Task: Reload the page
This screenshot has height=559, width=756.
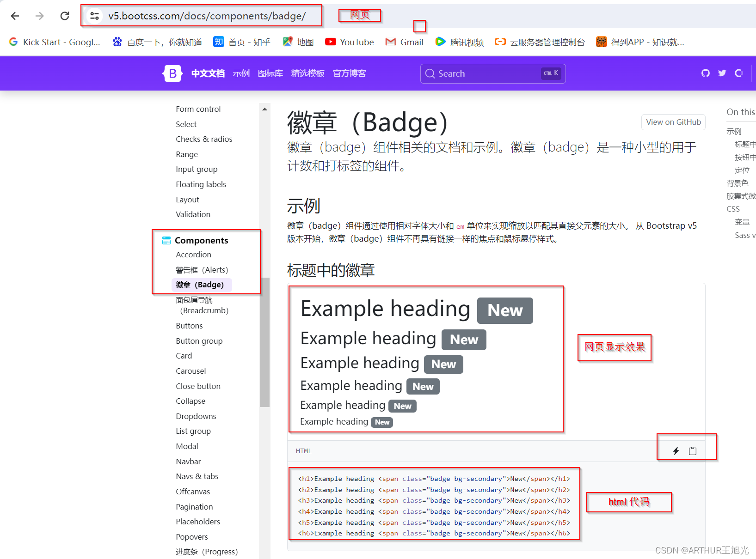Action: click(65, 15)
